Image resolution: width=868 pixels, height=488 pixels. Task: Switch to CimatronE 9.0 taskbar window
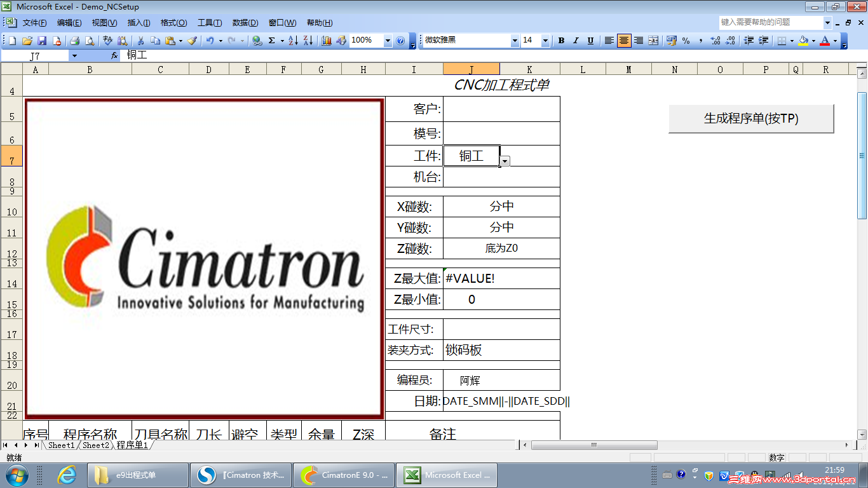click(x=344, y=475)
